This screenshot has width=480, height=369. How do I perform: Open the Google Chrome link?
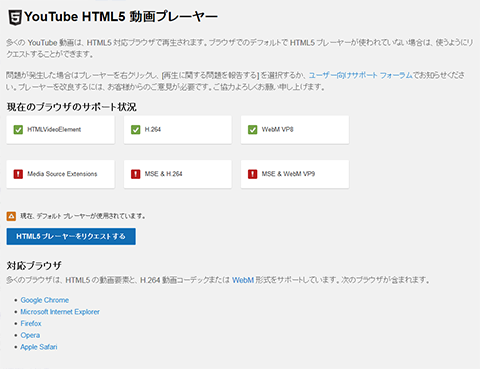pyautogui.click(x=45, y=300)
